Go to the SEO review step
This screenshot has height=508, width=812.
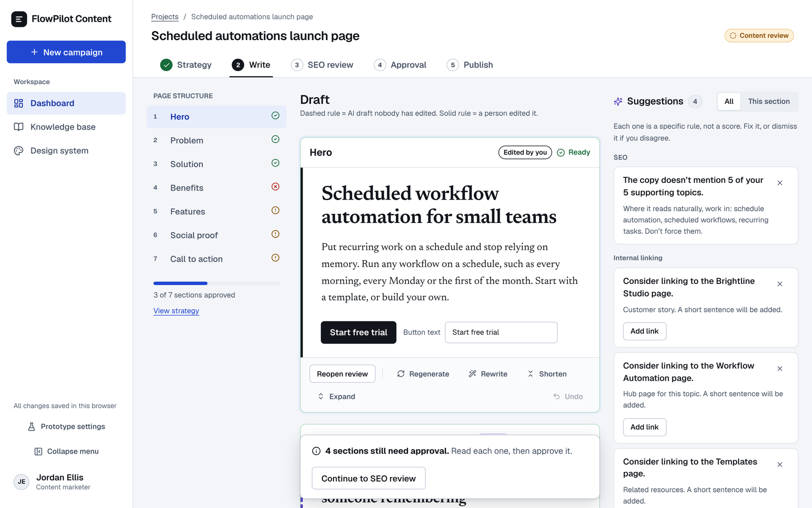(322, 65)
